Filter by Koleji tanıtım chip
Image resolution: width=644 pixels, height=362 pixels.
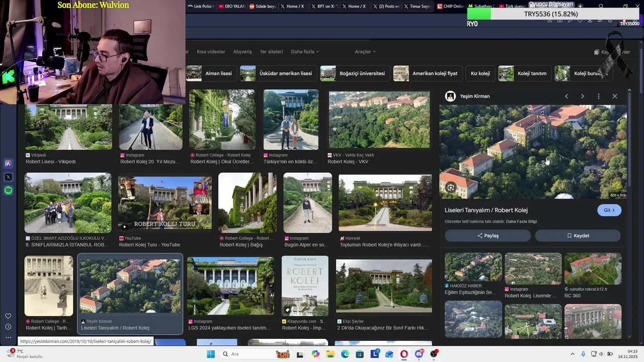coord(525,73)
